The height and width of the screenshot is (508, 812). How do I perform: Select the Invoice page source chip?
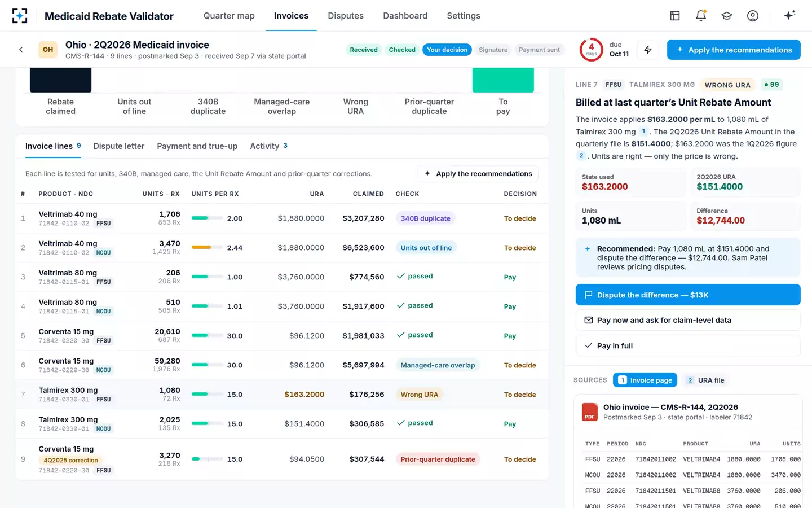tap(645, 380)
